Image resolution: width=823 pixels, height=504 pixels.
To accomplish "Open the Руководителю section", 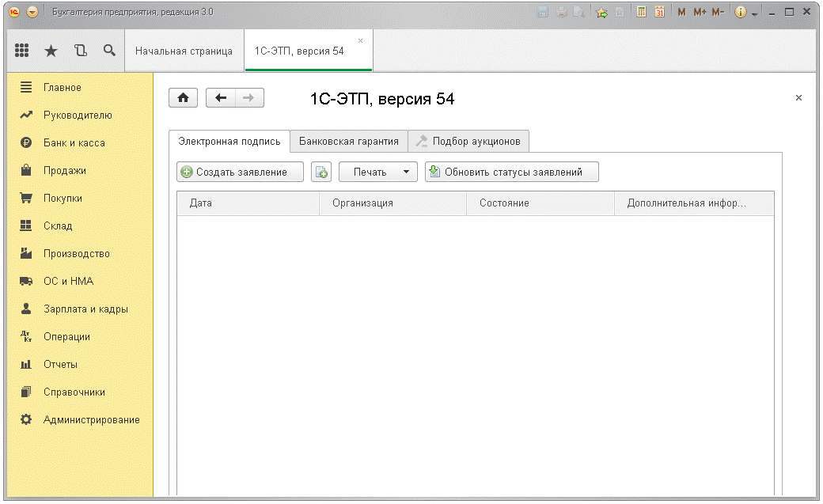I will pyautogui.click(x=80, y=115).
